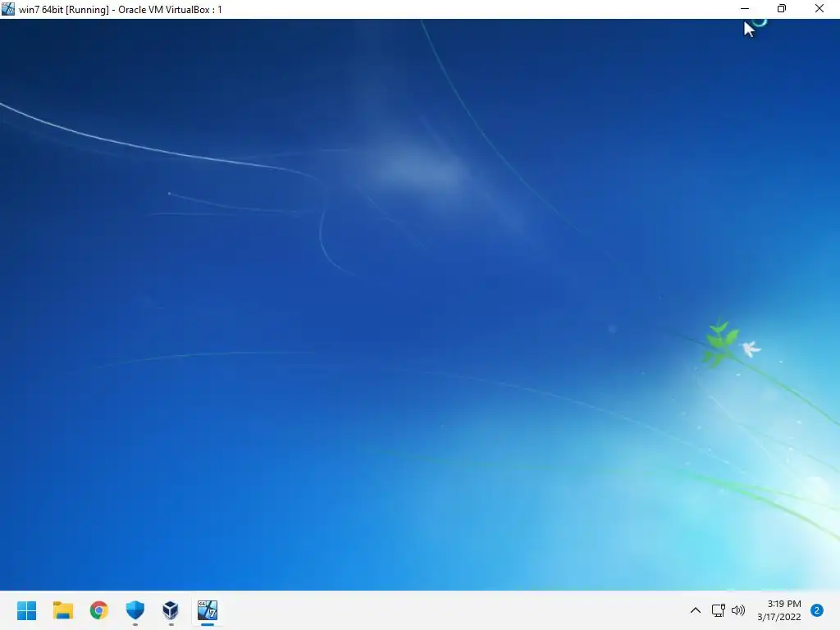Open File Explorer from the taskbar
Screen dimensions: 840x630
(62, 610)
